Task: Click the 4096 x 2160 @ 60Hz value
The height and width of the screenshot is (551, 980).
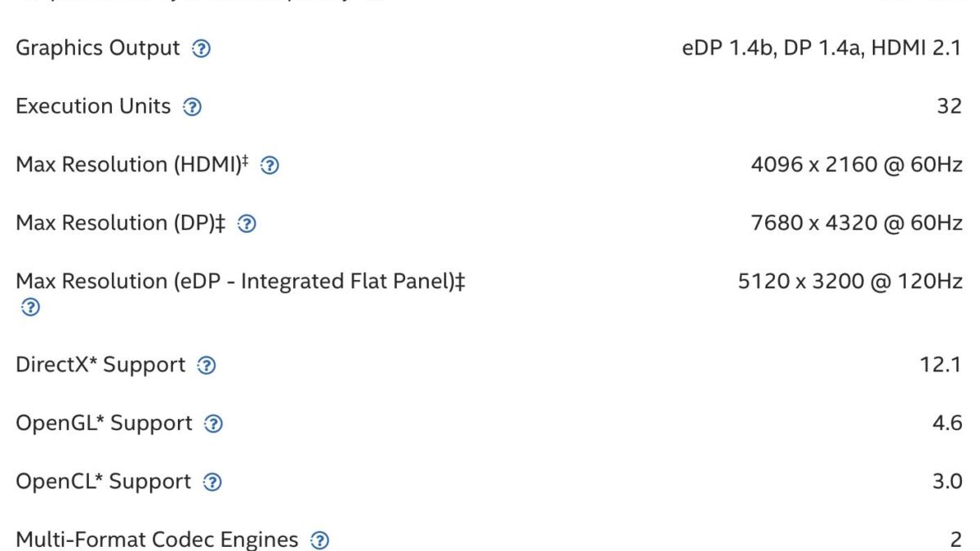Action: click(856, 165)
